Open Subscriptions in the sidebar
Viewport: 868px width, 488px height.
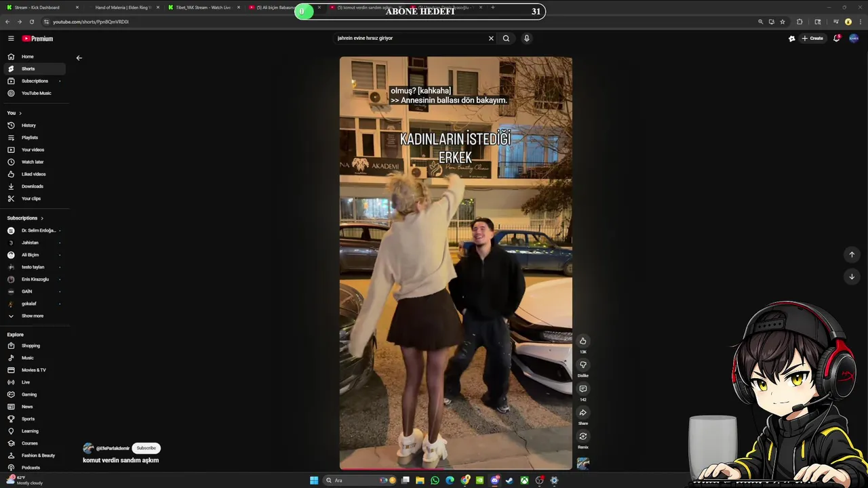pyautogui.click(x=34, y=81)
